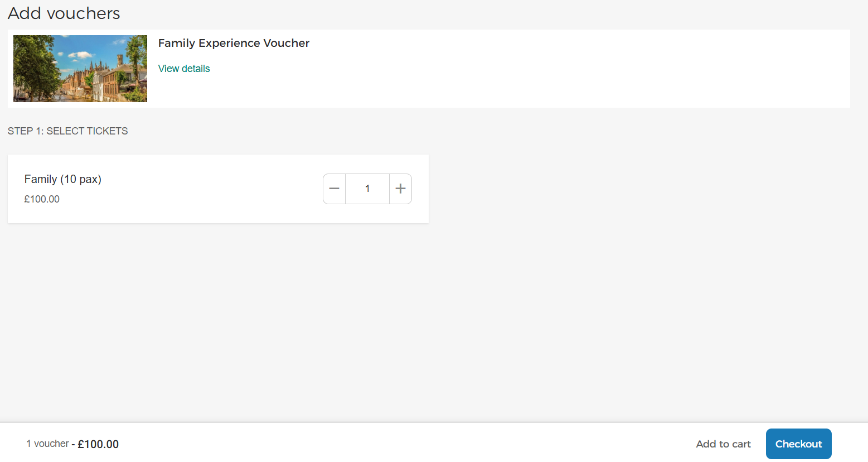
Task: Select the Family (10 pax) ticket name
Action: coord(63,179)
